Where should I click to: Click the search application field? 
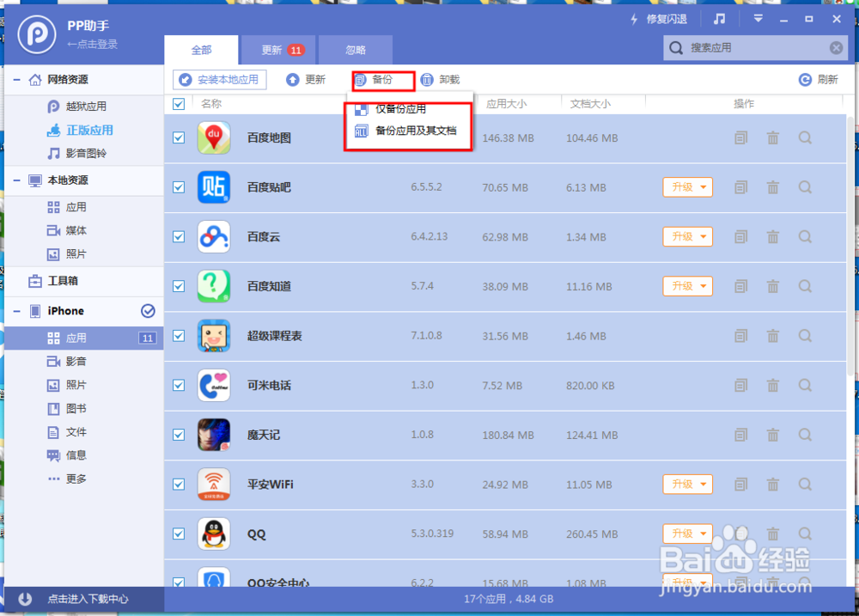[x=755, y=48]
